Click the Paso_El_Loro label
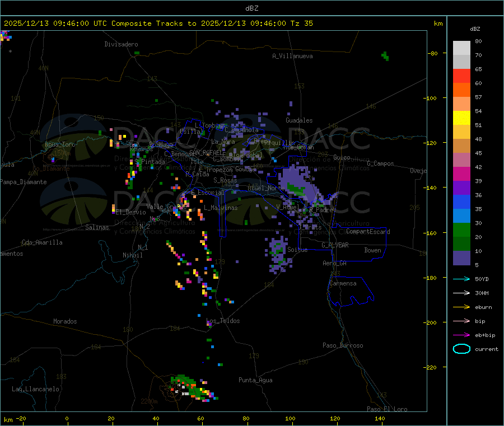 [x=388, y=409]
